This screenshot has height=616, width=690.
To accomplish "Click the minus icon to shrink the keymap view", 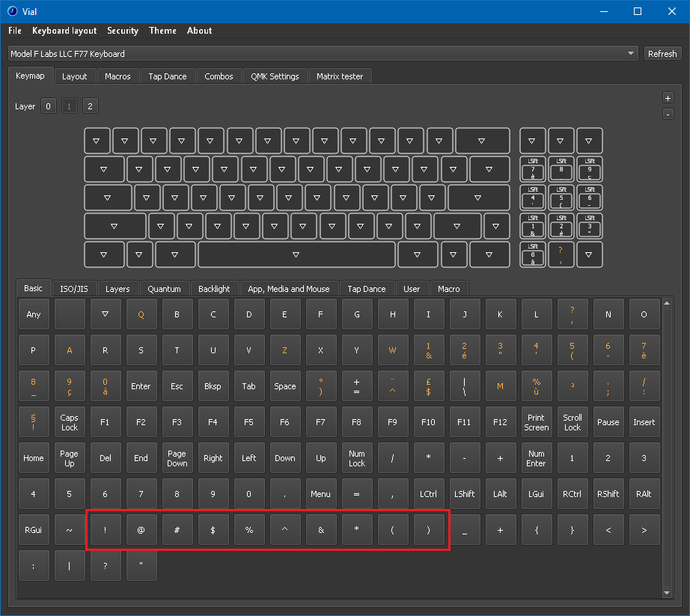I will (x=667, y=115).
